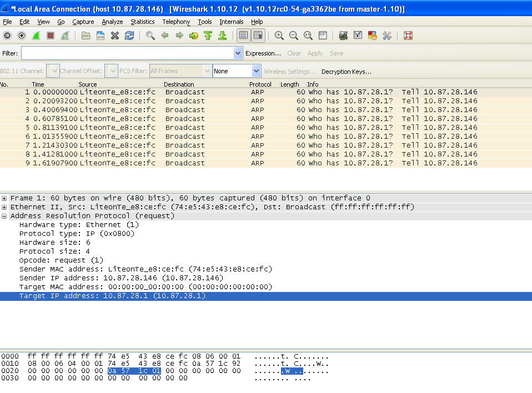Click inside the display Filter field
The image size is (532, 393).
tap(128, 53)
